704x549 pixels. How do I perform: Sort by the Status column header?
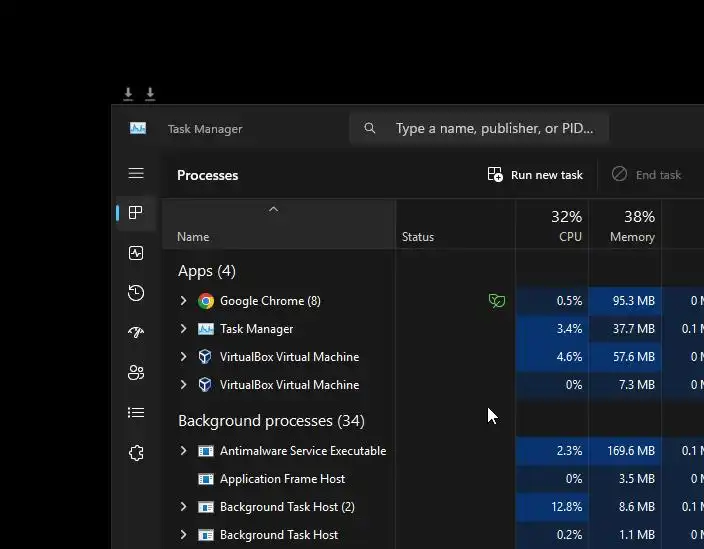point(455,224)
